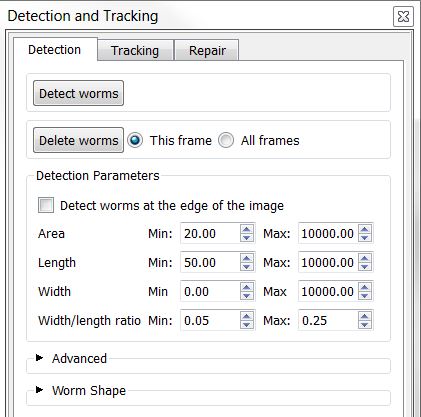Focus the Length Max input field
Image resolution: width=421 pixels, height=417 pixels.
tap(328, 262)
